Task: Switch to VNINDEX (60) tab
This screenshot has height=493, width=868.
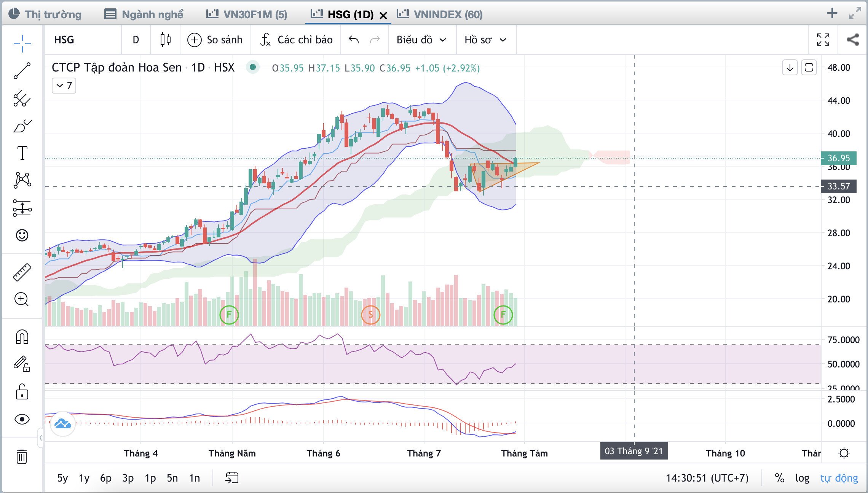Action: coord(440,14)
